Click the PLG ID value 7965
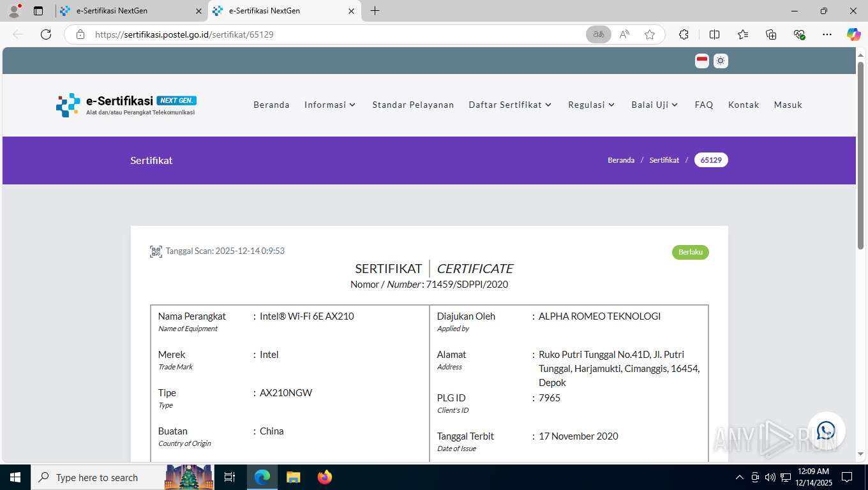 tap(550, 398)
